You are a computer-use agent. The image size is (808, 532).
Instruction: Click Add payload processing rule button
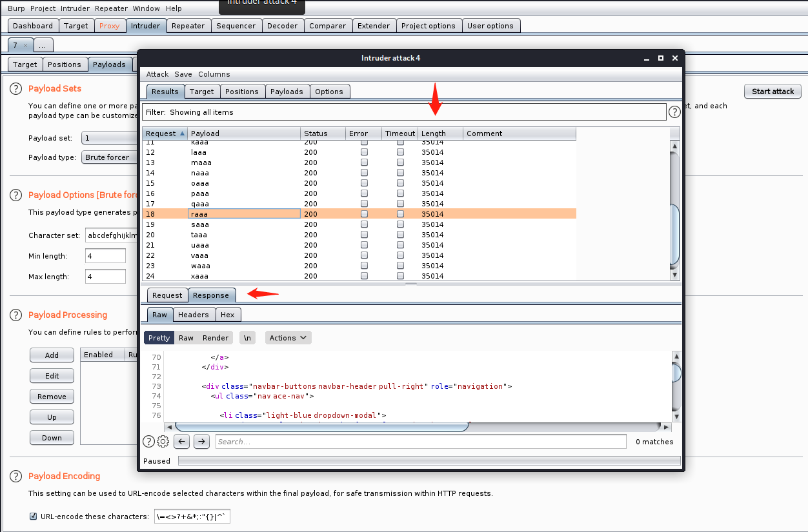52,355
